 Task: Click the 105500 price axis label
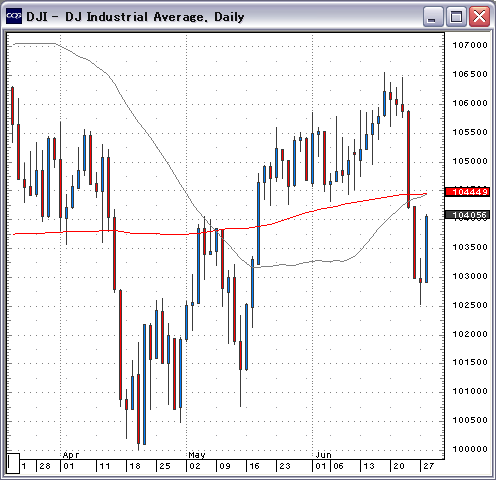click(x=470, y=132)
